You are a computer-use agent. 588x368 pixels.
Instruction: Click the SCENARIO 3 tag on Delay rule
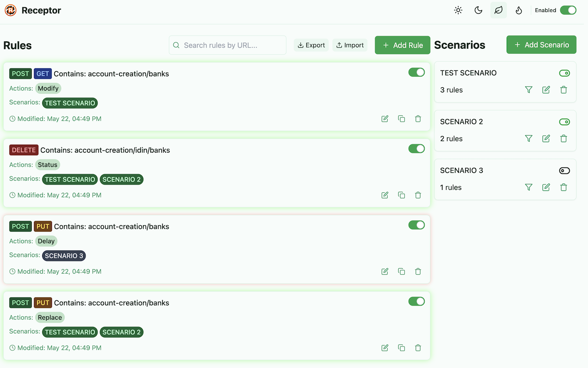(x=64, y=256)
